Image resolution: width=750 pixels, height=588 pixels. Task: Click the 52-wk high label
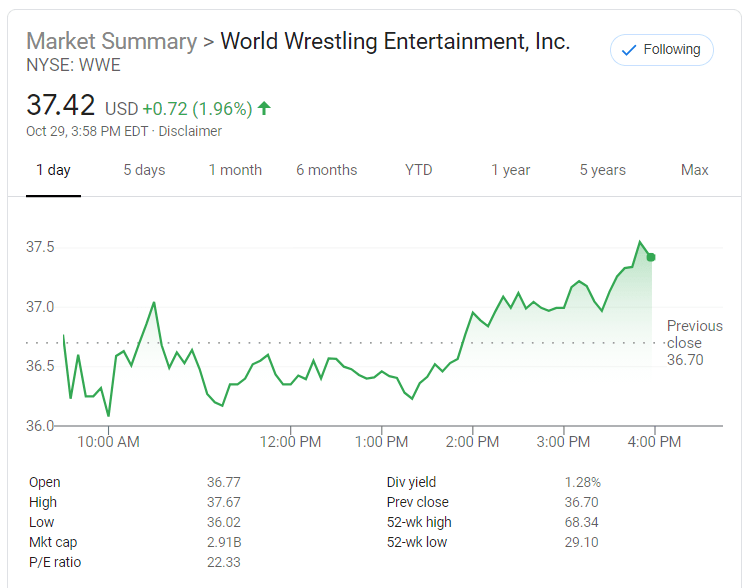click(419, 522)
